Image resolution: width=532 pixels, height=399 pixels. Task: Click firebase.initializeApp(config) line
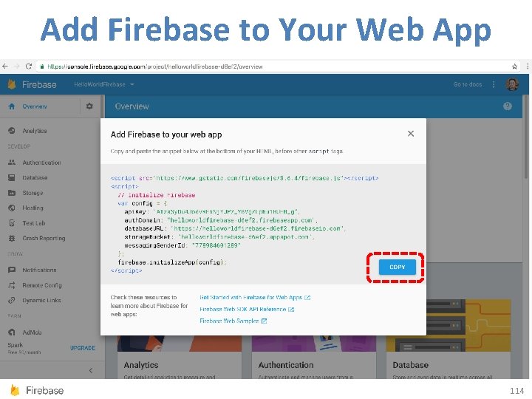coord(172,262)
